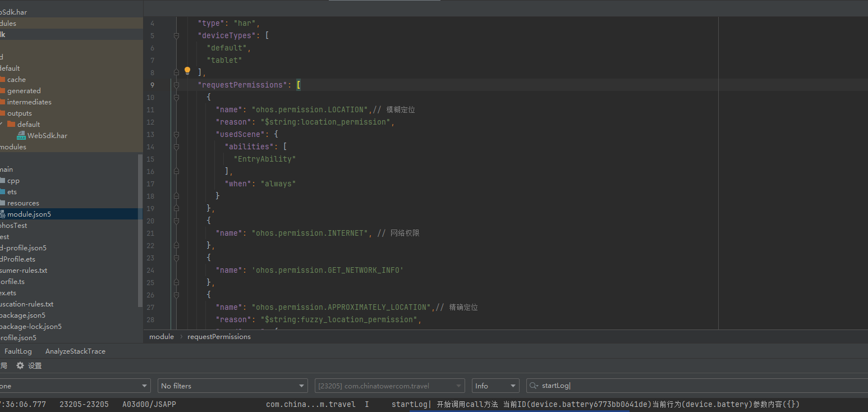
Task: Select the sumer-rules.txt file
Action: tap(24, 271)
